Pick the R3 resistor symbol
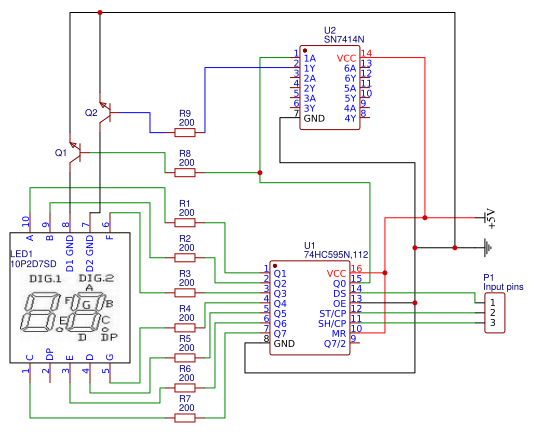The image size is (534, 432). (185, 293)
